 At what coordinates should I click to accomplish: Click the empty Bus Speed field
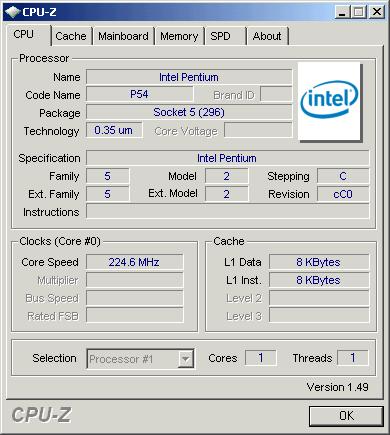point(134,298)
